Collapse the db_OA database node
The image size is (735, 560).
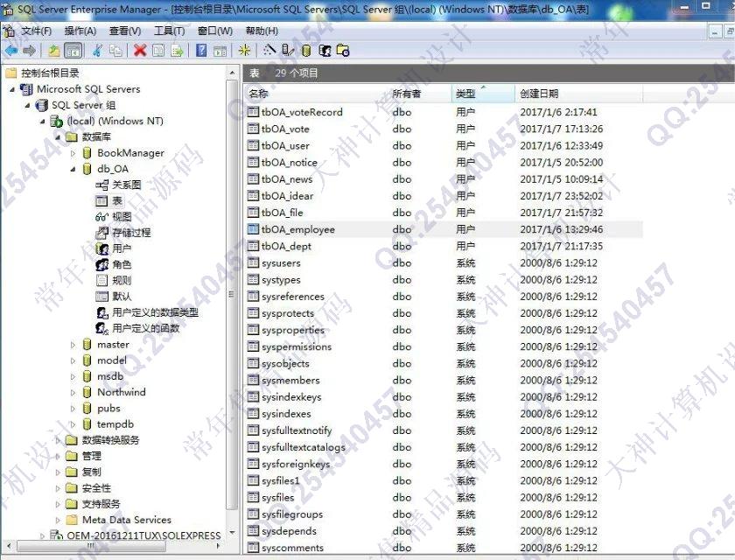pyautogui.click(x=73, y=169)
